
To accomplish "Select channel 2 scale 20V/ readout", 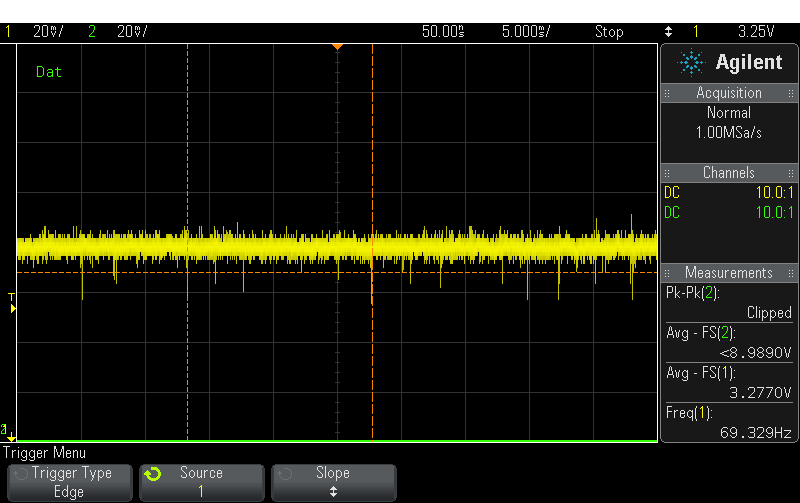I will tap(132, 32).
